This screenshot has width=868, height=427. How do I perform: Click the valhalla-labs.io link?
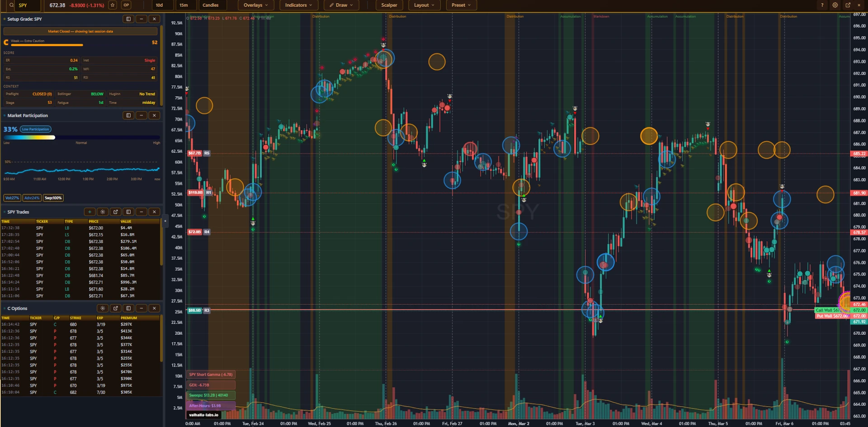point(203,415)
